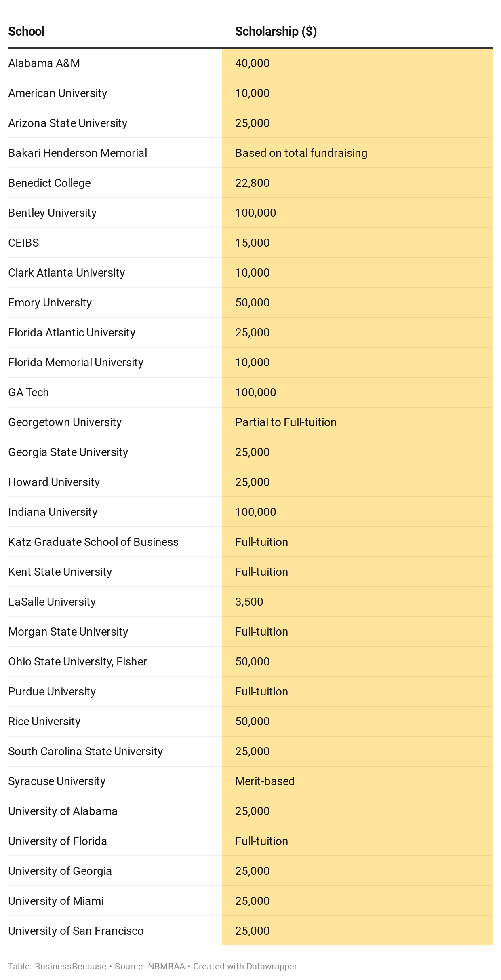The image size is (501, 980).
Task: Select the Syracuse University Merit-based cell
Action: [265, 781]
